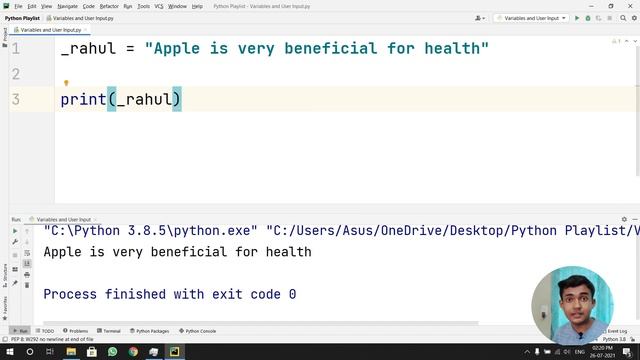
Task: Close the Variables and User Input.py editor tab
Action: click(85, 30)
